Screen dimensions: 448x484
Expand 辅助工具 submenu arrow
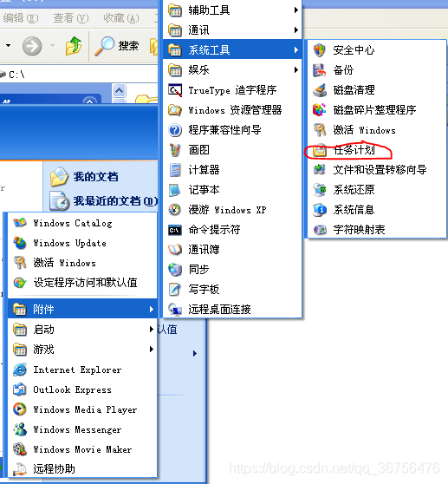coord(296,10)
